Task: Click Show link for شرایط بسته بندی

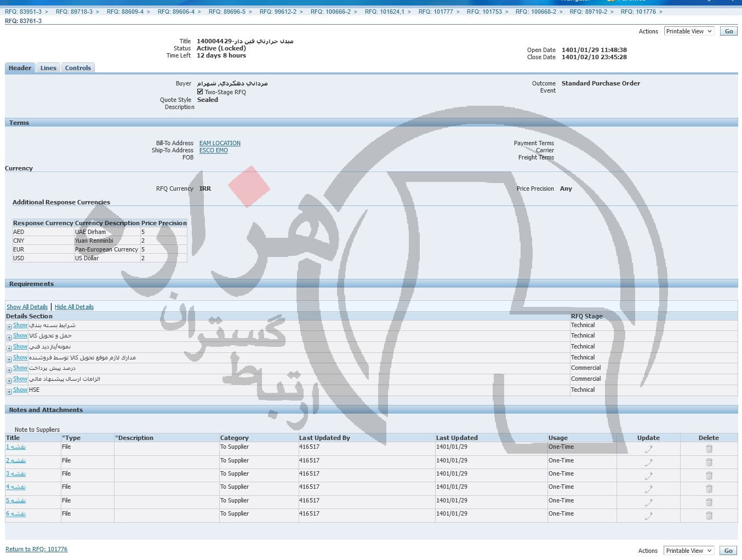Action: [x=20, y=325]
